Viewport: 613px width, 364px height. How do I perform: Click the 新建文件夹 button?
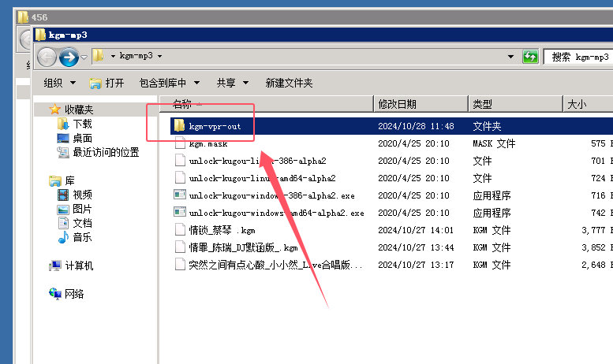point(289,83)
